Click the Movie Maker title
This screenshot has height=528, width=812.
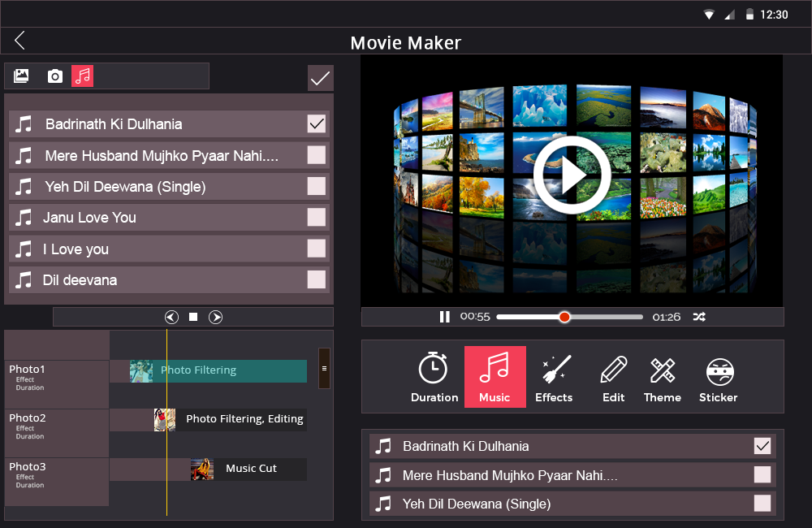point(405,43)
